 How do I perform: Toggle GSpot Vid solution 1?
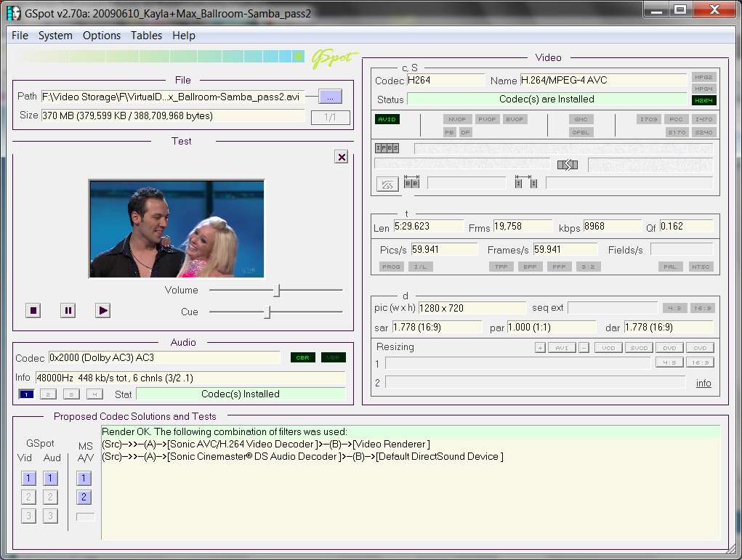point(28,478)
